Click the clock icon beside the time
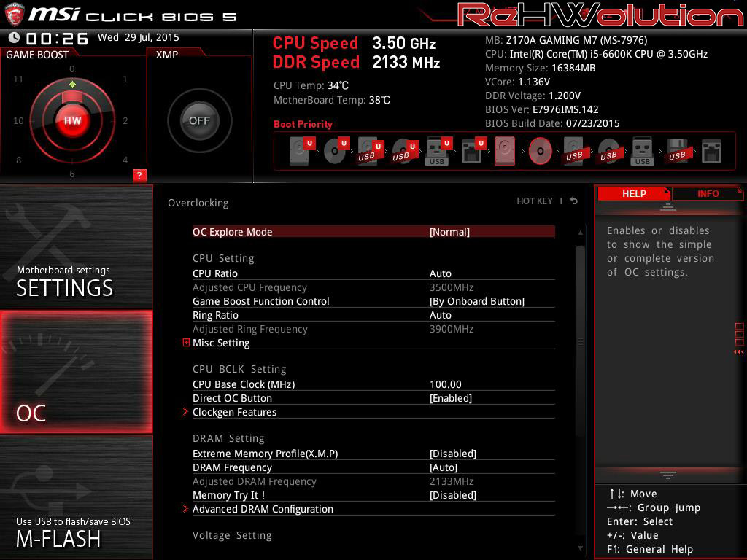This screenshot has height=560, width=747. point(14,38)
